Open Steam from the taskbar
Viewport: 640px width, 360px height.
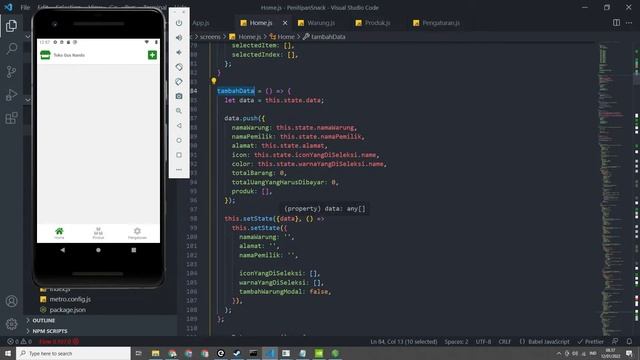[237, 353]
